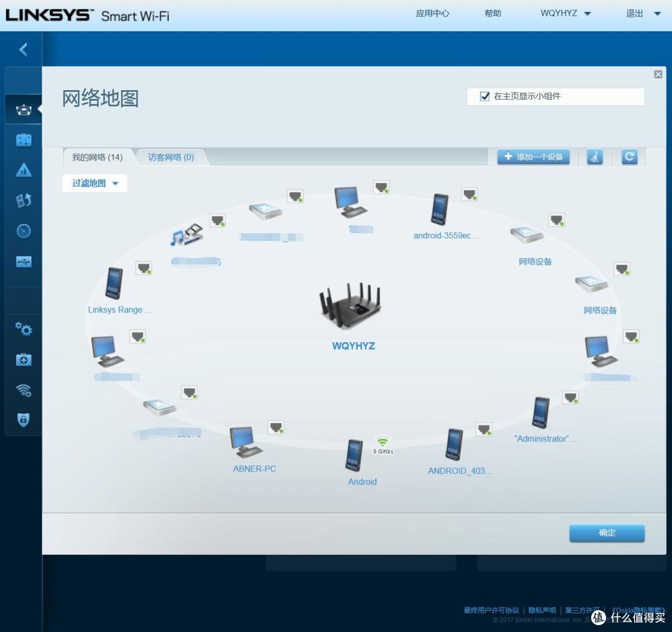
Task: Open Parental Controls from the sidebar
Action: coord(23,170)
